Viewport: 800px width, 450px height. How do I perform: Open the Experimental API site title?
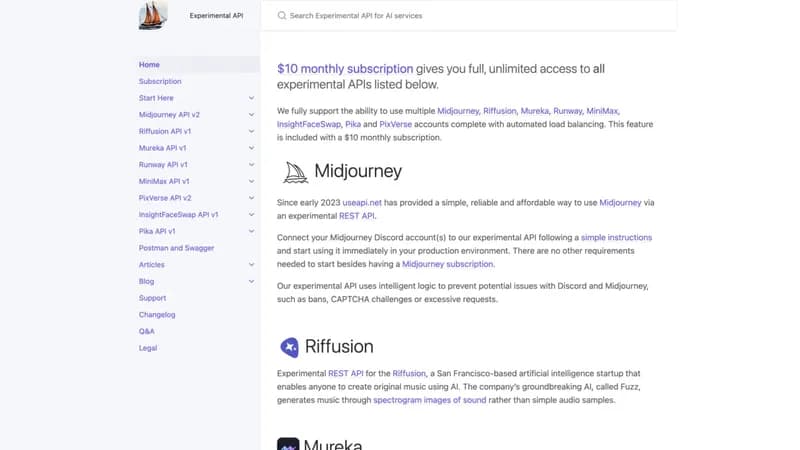pos(216,16)
